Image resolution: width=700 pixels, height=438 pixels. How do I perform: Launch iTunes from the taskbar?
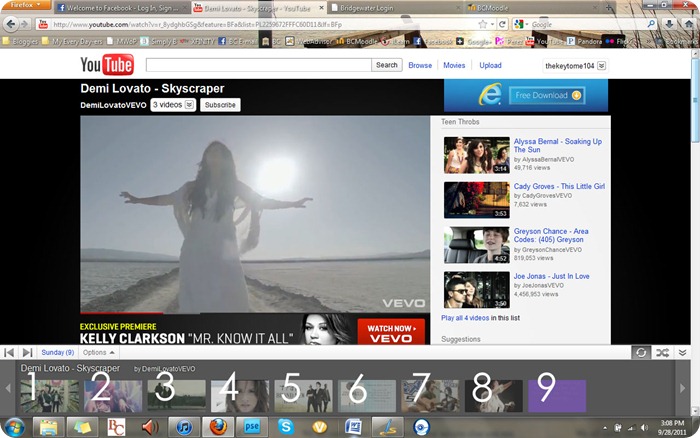(x=184, y=427)
